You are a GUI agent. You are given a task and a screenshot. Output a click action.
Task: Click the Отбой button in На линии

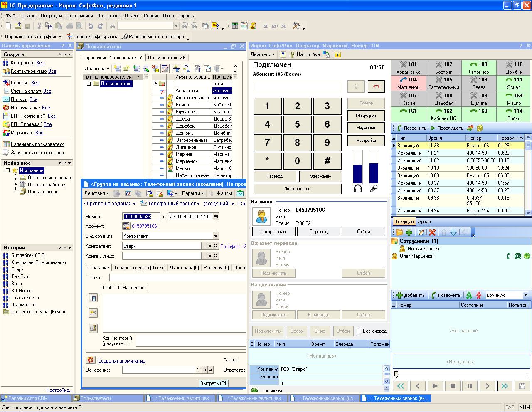point(364,232)
